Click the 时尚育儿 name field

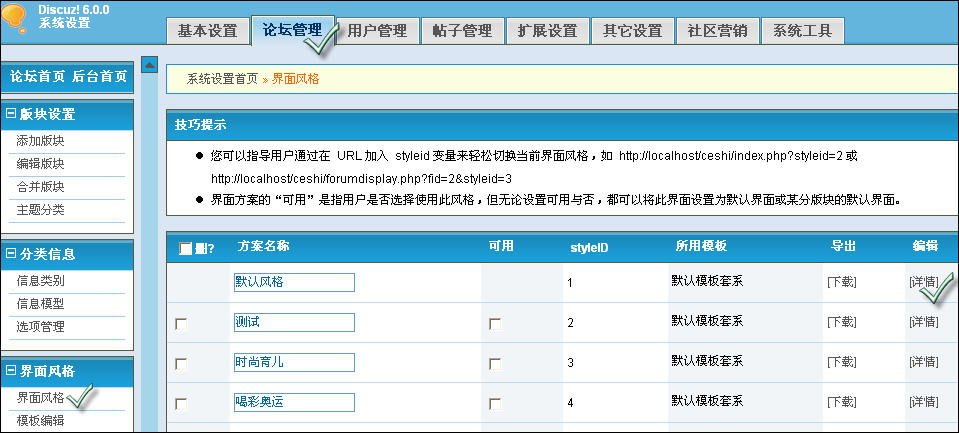tap(294, 362)
